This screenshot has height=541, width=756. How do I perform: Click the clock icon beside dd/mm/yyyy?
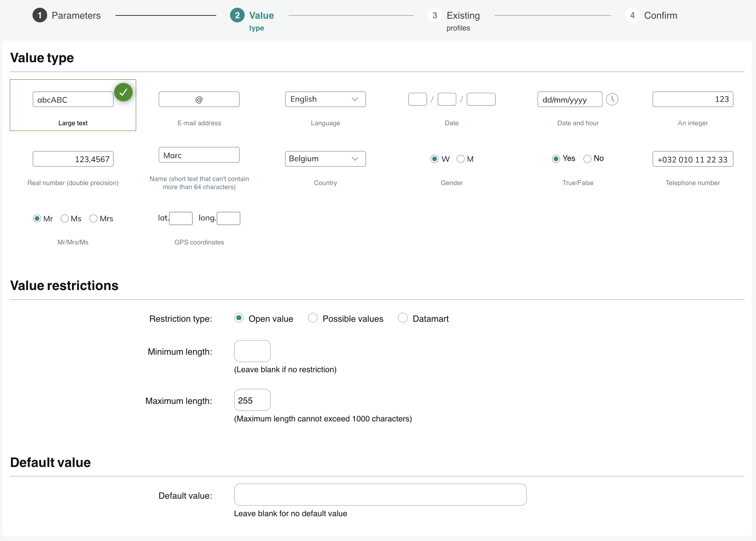(x=612, y=99)
